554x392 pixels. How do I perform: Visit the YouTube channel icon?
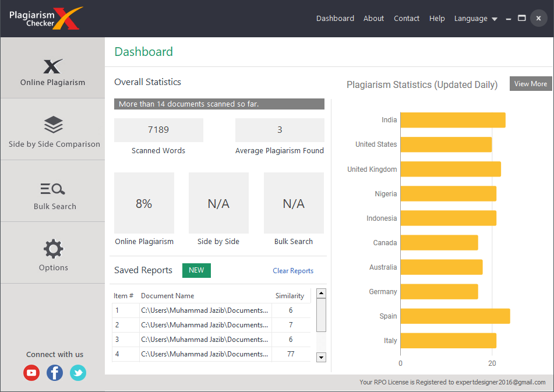point(31,373)
